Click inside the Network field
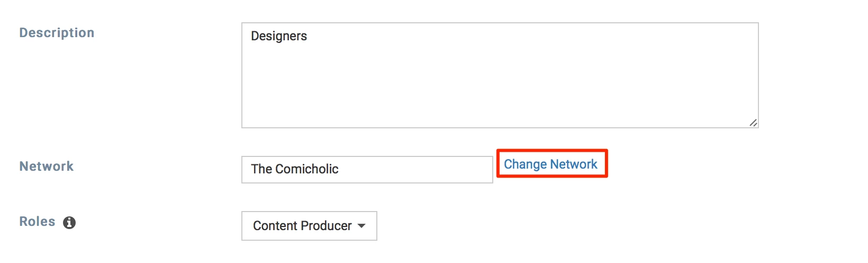 coord(367,170)
